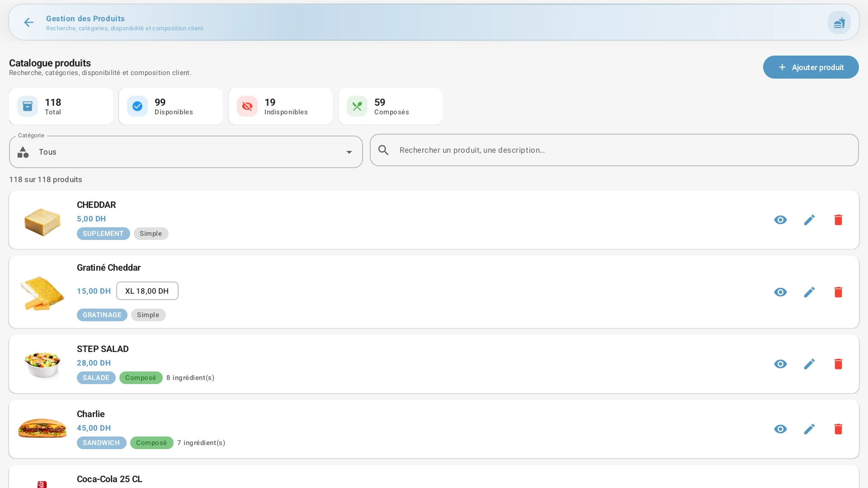Click the Total products archive icon

click(x=28, y=106)
